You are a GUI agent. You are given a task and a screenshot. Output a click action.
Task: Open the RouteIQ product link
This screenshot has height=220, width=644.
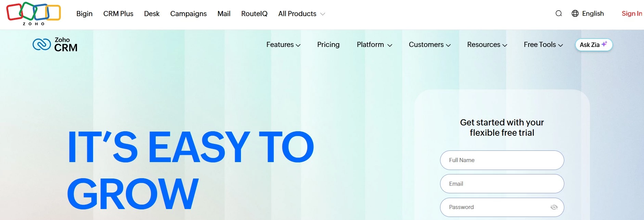click(254, 14)
